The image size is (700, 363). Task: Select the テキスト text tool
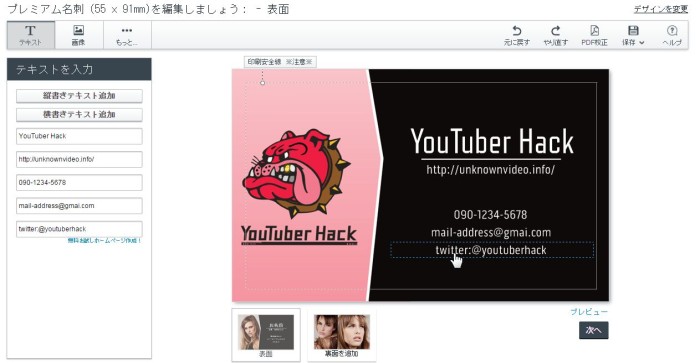coord(31,35)
